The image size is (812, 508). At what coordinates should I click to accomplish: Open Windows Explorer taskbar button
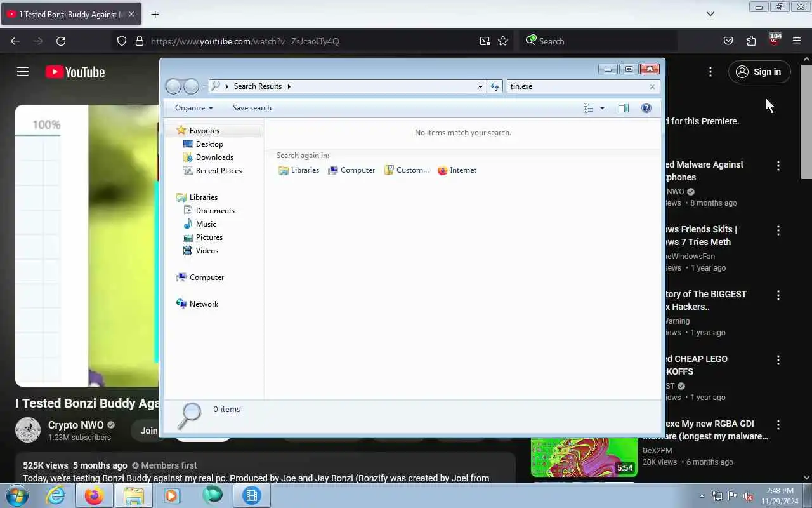tap(134, 495)
